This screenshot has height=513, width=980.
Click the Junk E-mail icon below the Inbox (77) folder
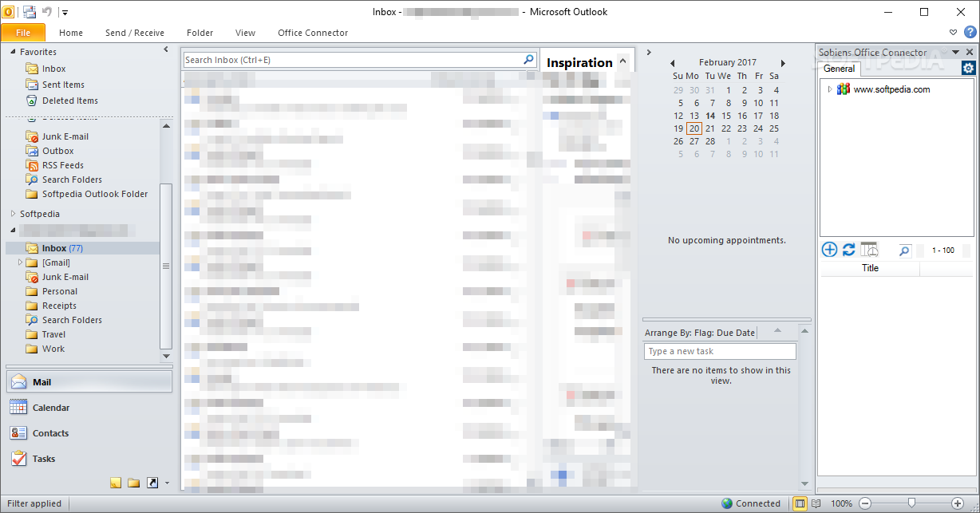click(32, 277)
